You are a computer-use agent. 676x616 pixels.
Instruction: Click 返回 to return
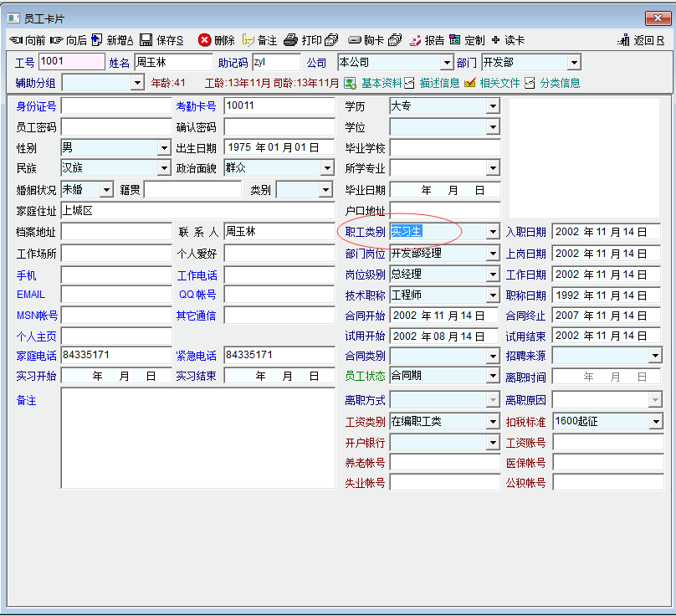click(641, 40)
